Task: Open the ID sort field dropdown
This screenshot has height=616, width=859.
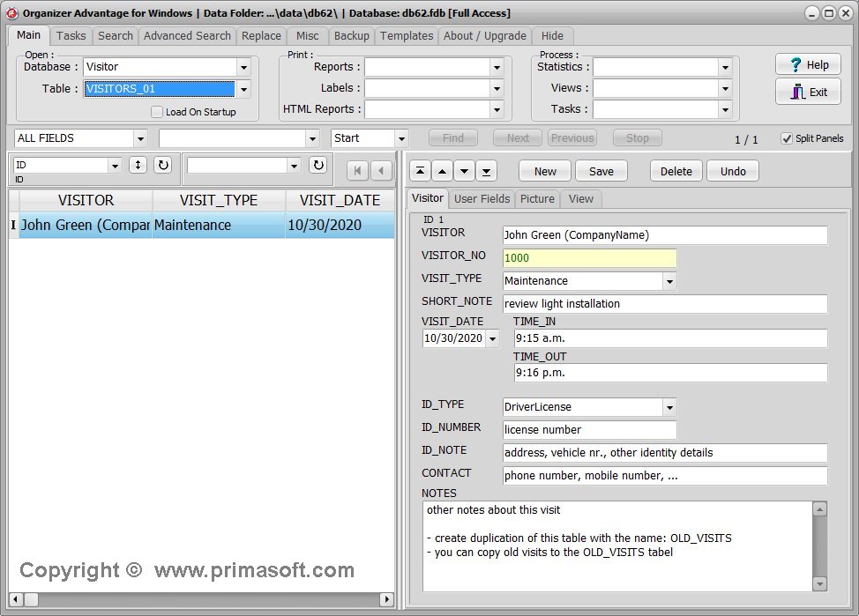Action: (115, 165)
